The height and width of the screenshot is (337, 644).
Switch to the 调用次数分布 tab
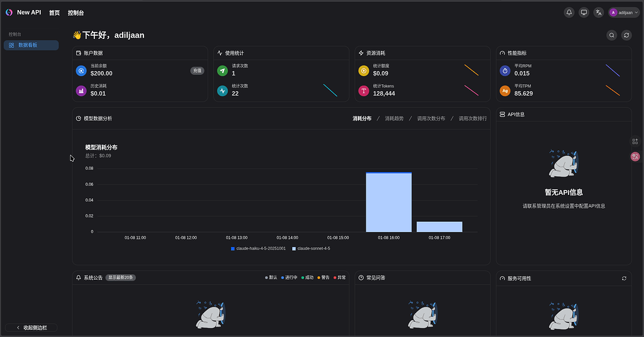(x=431, y=118)
